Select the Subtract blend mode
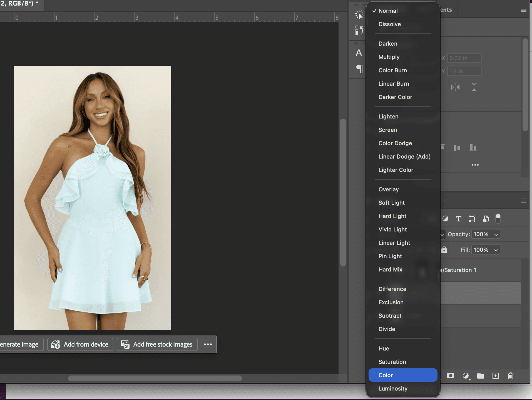 (403, 315)
